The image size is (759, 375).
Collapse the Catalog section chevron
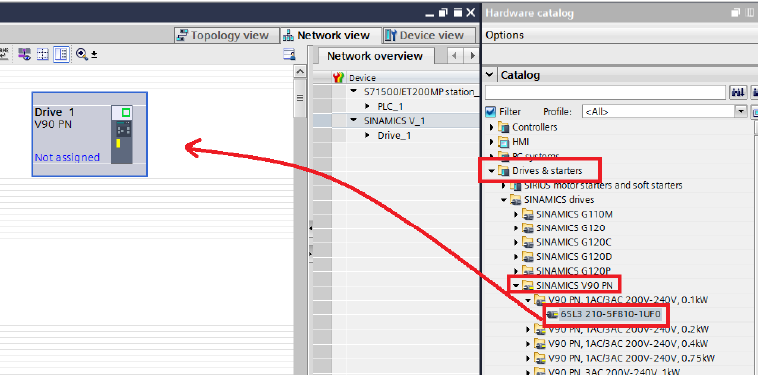(x=490, y=75)
